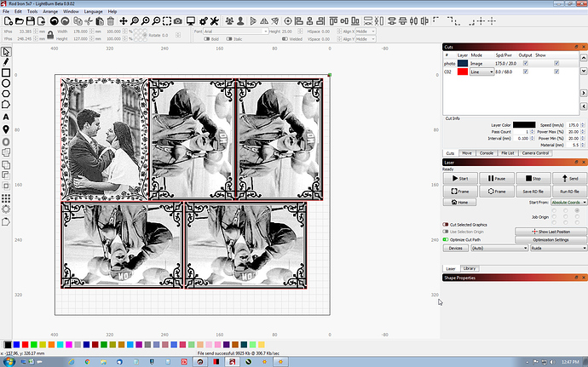Save the project with the floppy disk icon
Screen dimensions: 588x367
tap(31, 21)
